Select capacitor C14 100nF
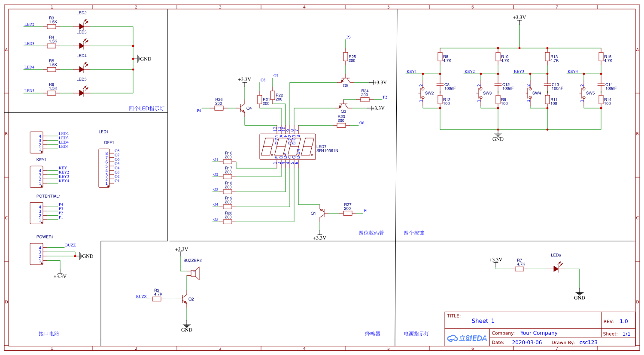 (x=601, y=84)
